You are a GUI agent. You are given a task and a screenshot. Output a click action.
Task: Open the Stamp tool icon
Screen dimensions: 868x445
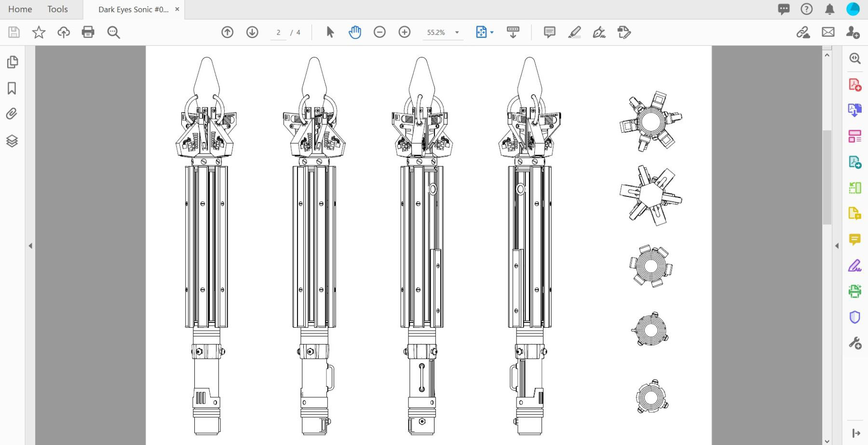624,32
